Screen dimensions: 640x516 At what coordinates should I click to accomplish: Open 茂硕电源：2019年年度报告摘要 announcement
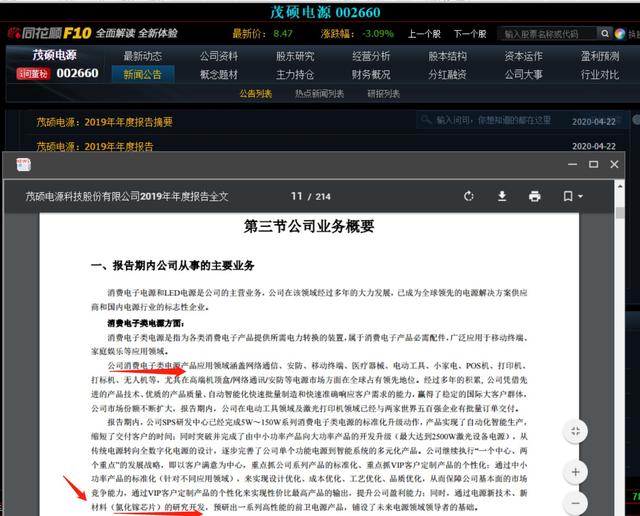104,122
